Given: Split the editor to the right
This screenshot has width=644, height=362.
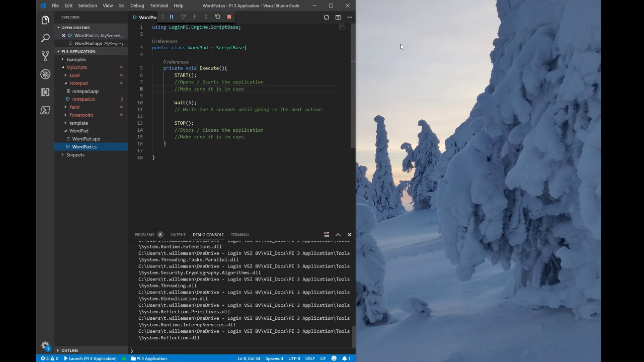Looking at the screenshot, I should pyautogui.click(x=338, y=17).
